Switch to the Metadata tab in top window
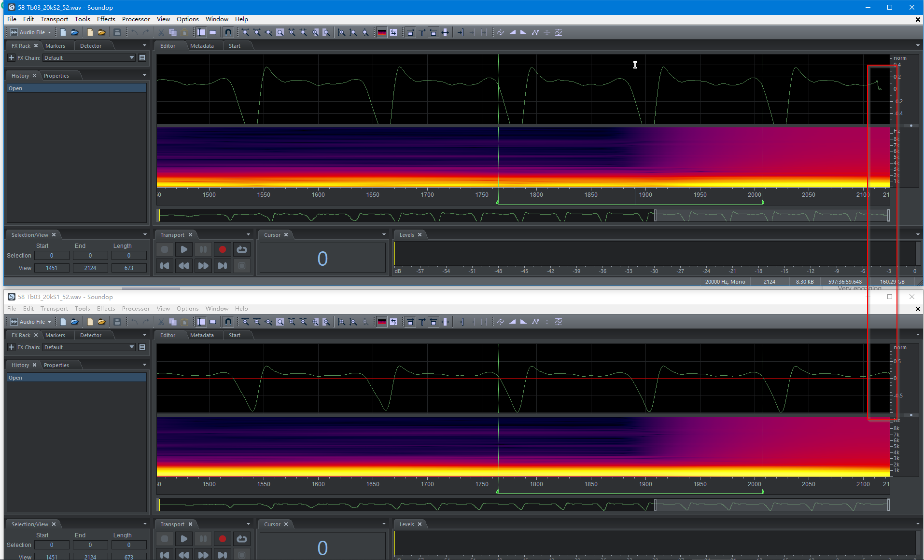 [202, 46]
